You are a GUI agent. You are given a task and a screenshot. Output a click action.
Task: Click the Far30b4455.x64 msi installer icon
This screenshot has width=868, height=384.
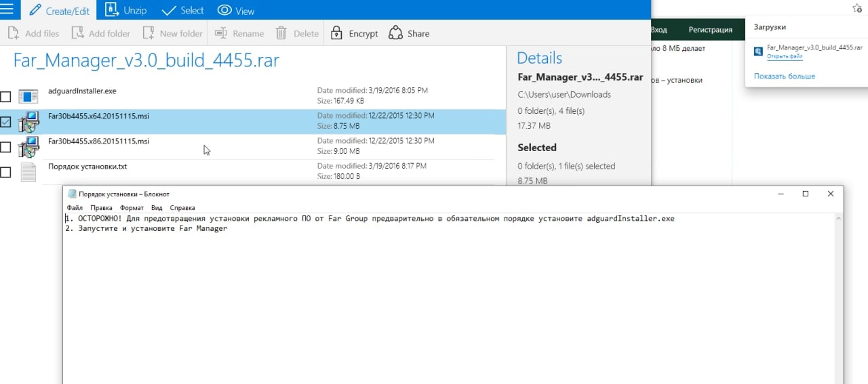pos(28,122)
